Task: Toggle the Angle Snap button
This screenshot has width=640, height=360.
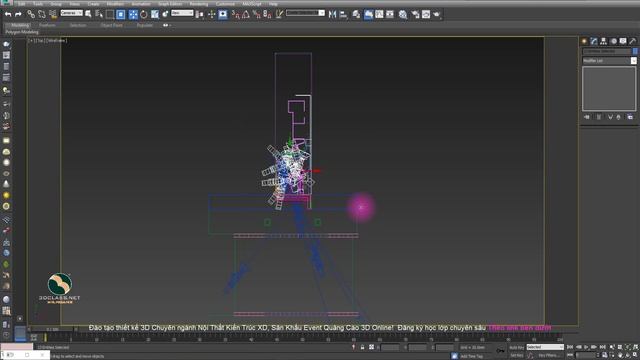Action: click(x=246, y=14)
